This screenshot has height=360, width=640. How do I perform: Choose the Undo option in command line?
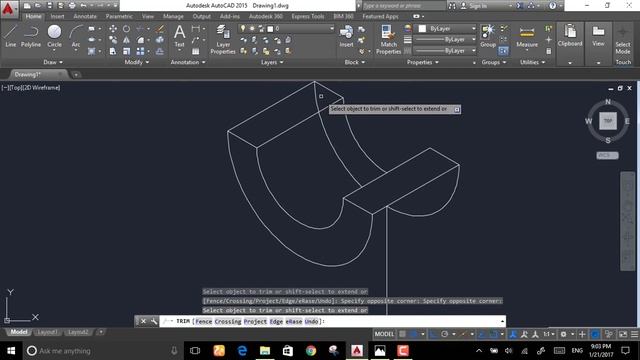point(311,322)
